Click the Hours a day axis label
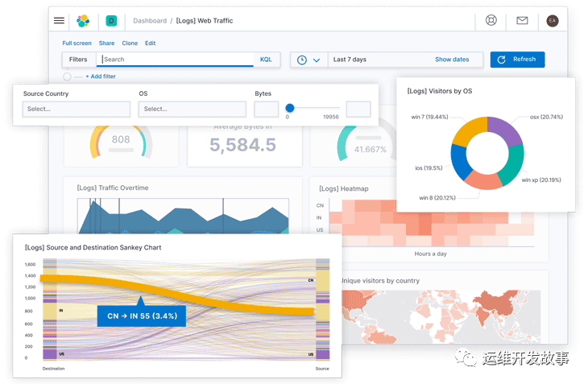 click(x=430, y=254)
